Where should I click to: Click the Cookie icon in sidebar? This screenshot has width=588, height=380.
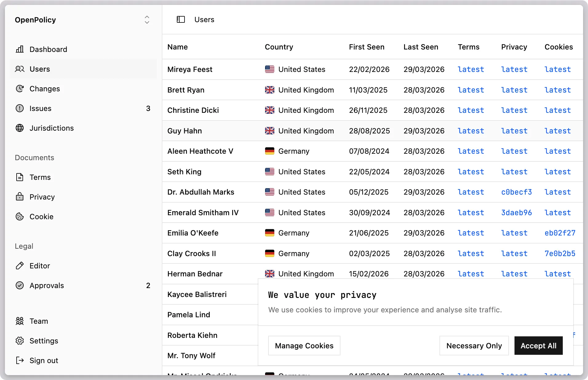pos(20,216)
